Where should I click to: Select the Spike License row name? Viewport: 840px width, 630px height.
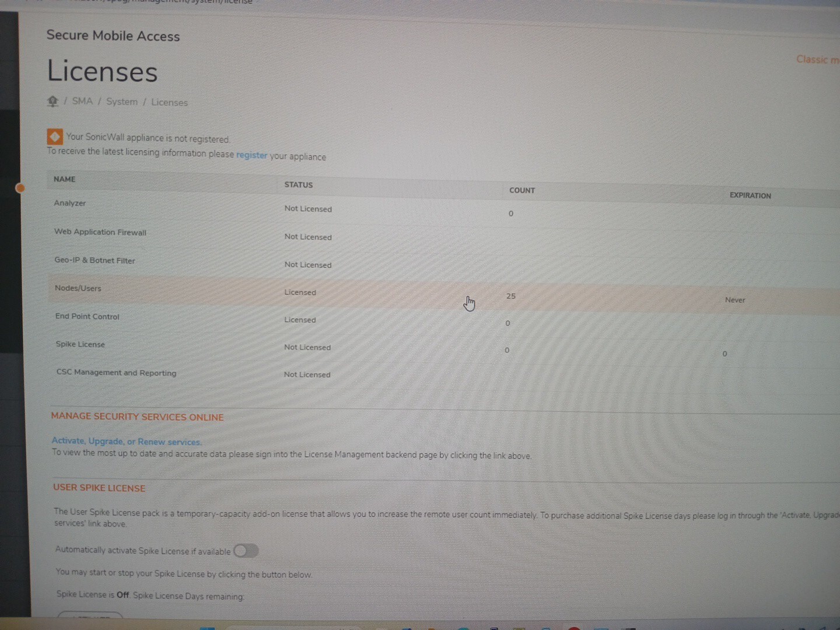pos(80,344)
